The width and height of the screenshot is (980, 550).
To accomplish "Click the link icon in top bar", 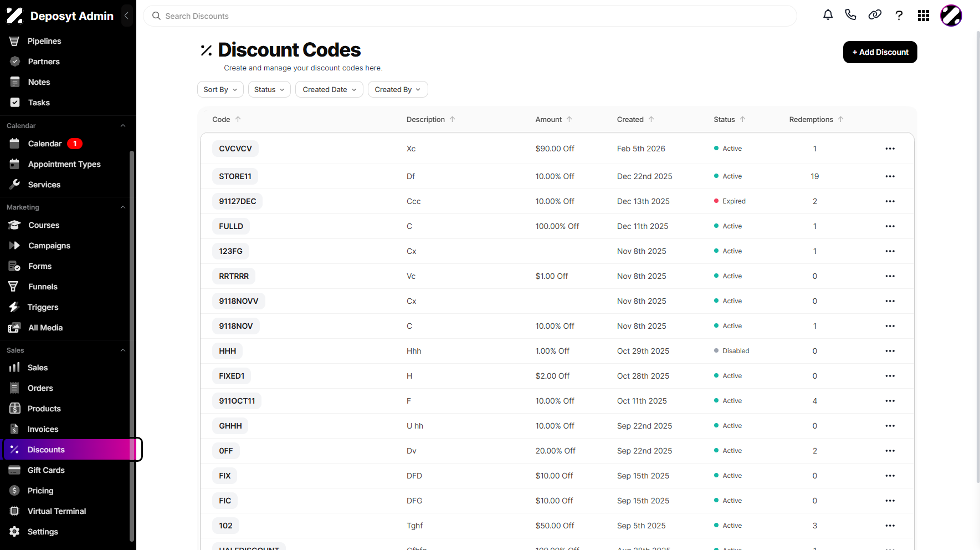I will point(875,16).
